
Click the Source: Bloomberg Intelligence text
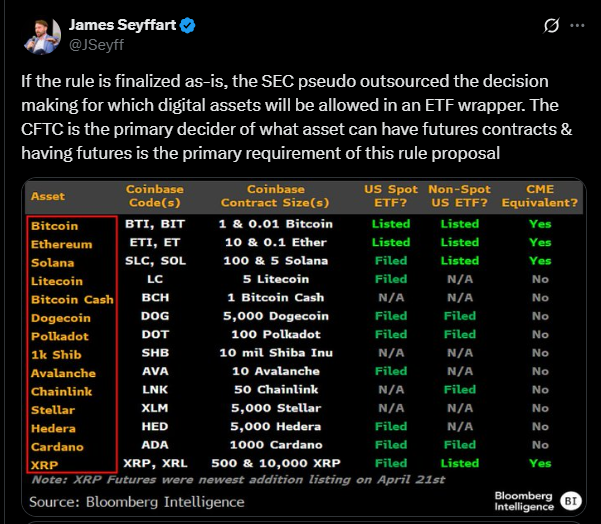tap(137, 502)
